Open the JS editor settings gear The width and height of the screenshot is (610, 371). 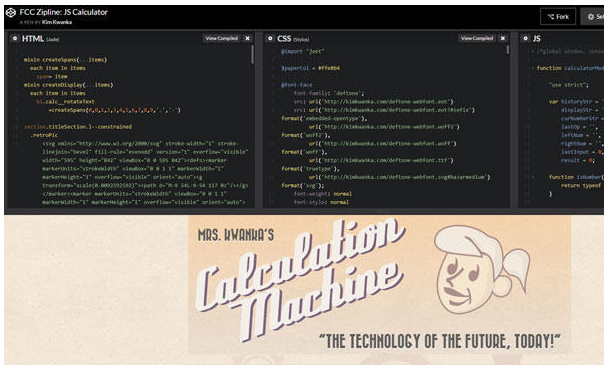click(526, 38)
